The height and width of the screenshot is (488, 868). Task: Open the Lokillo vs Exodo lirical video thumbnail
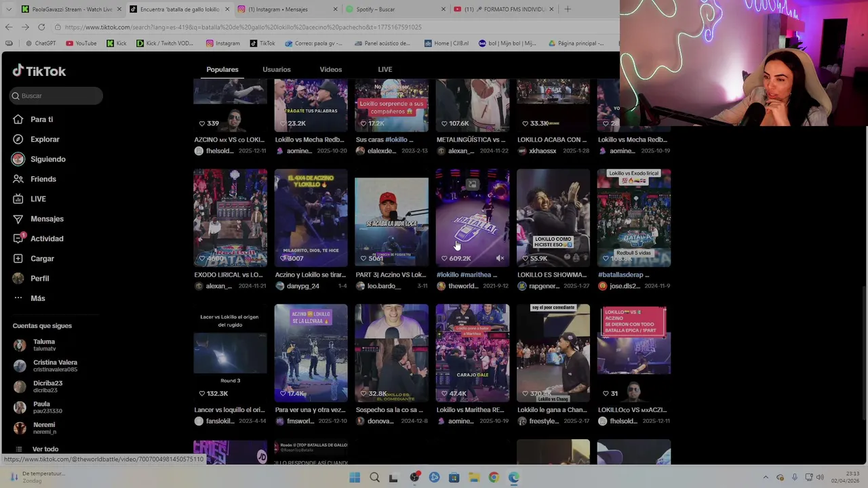coord(633,218)
